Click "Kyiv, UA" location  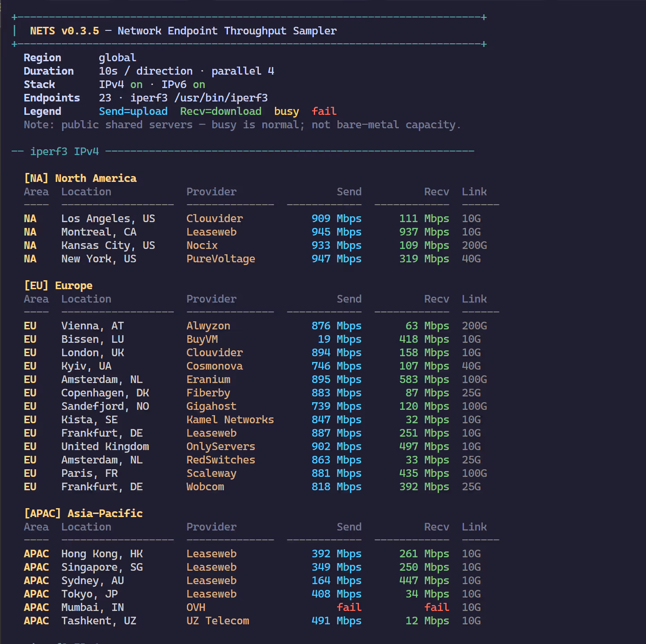(86, 366)
